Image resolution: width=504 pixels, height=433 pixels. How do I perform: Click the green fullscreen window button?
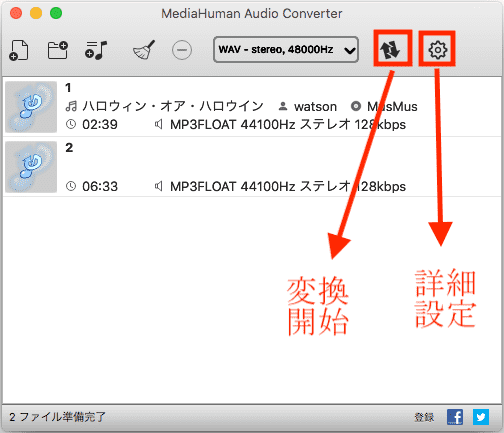click(x=56, y=13)
